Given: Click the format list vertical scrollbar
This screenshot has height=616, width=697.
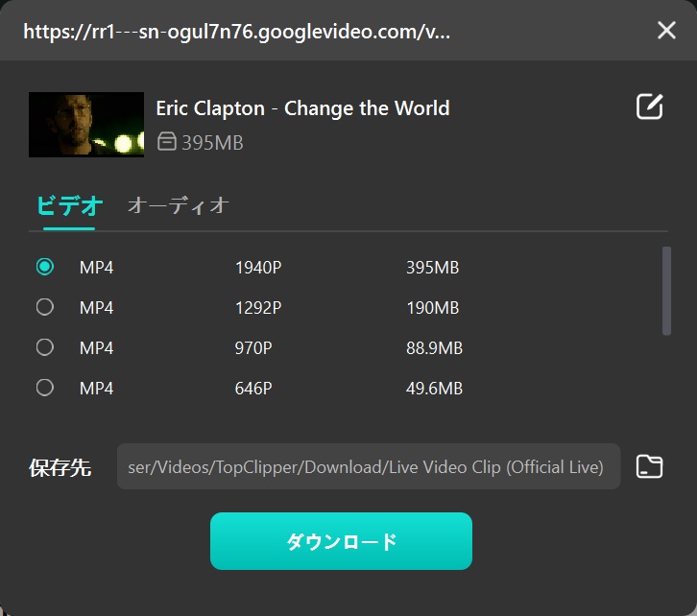Looking at the screenshot, I should tap(666, 291).
